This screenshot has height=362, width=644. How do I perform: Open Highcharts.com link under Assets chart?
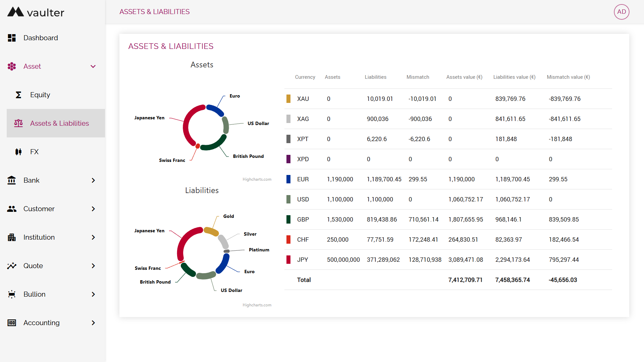pos(257,179)
